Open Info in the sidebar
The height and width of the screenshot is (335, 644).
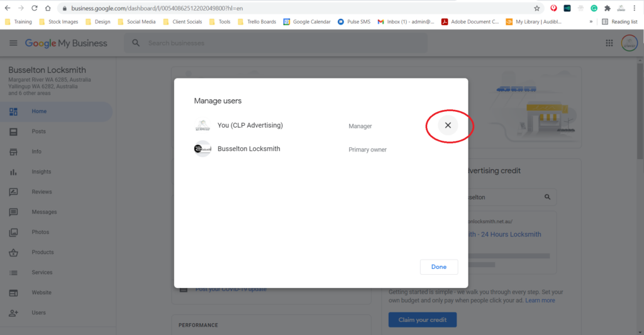56,151
